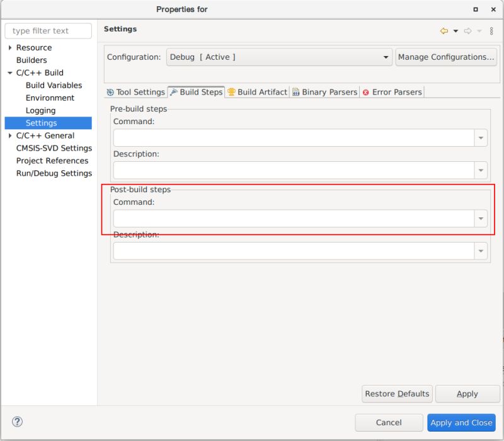504x441 pixels.
Task: Click the Restore Defaults button
Action: click(x=397, y=394)
